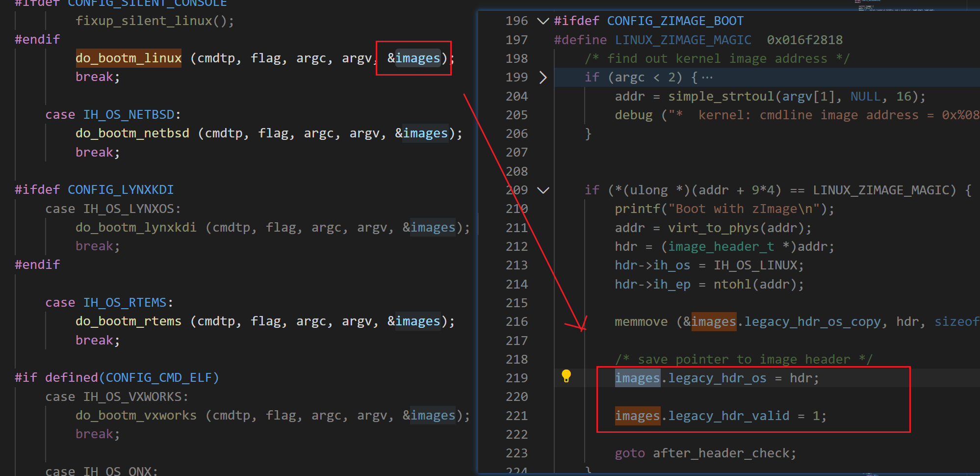Click the do_bootm_netbsd function call
Screen dimensions: 980x476
click(x=132, y=133)
